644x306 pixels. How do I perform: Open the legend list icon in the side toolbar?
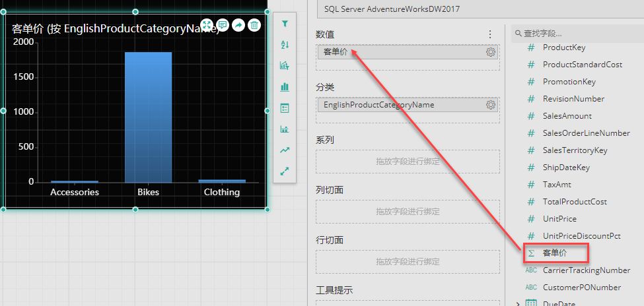[285, 108]
